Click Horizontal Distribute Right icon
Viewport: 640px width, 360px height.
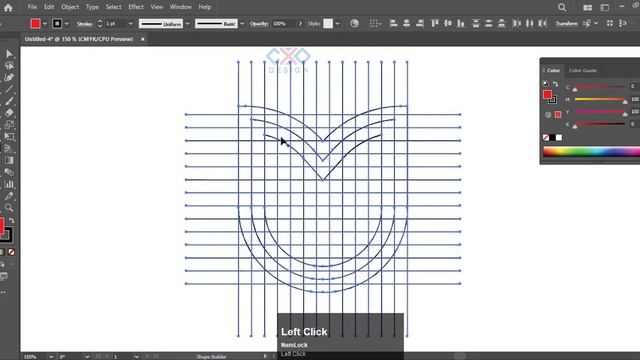[542, 24]
